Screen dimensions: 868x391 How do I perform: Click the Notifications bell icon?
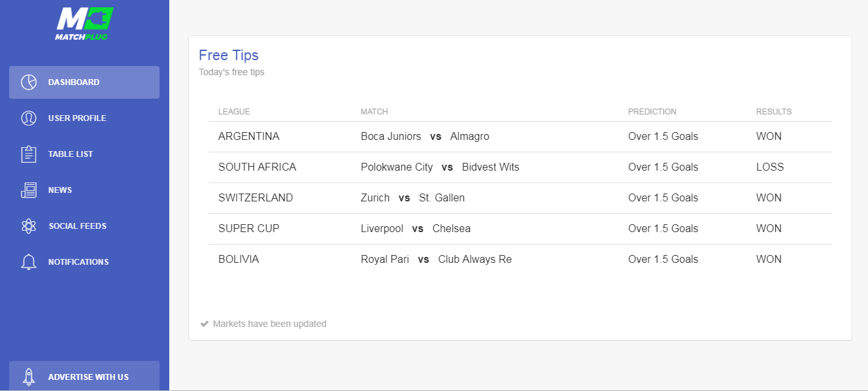pyautogui.click(x=29, y=262)
